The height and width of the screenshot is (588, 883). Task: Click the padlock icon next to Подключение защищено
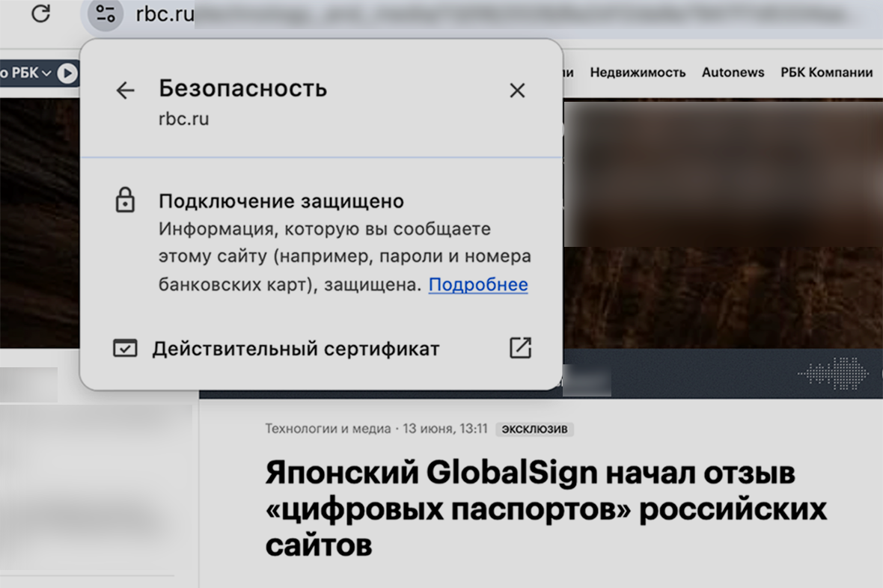(125, 200)
